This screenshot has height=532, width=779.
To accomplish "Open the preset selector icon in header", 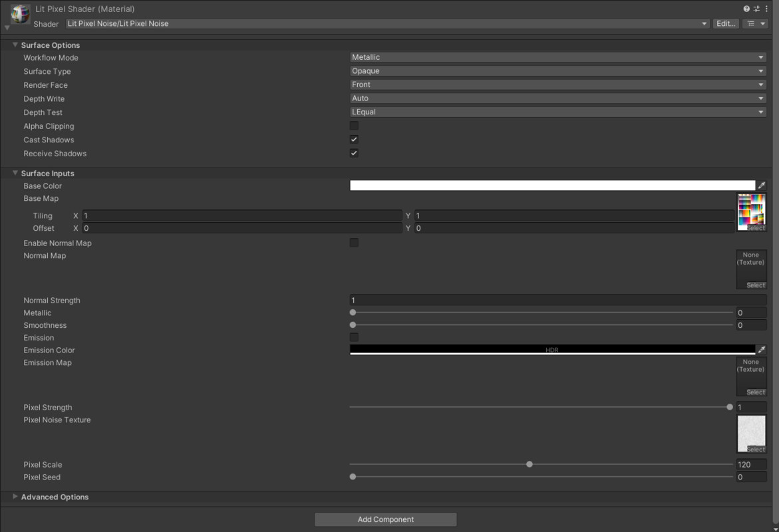I will 756,9.
